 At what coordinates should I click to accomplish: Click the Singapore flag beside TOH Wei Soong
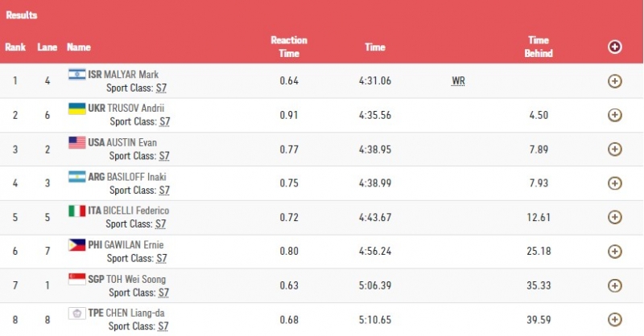point(77,278)
